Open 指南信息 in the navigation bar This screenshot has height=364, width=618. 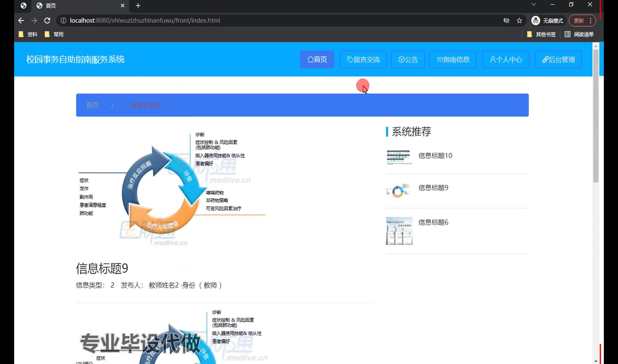(453, 59)
